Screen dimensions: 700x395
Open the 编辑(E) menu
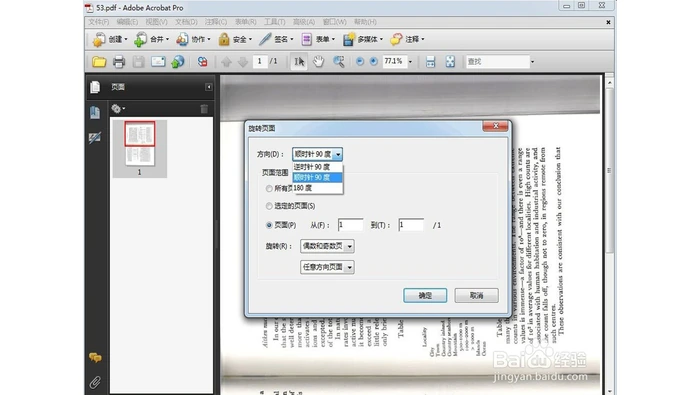click(x=127, y=22)
